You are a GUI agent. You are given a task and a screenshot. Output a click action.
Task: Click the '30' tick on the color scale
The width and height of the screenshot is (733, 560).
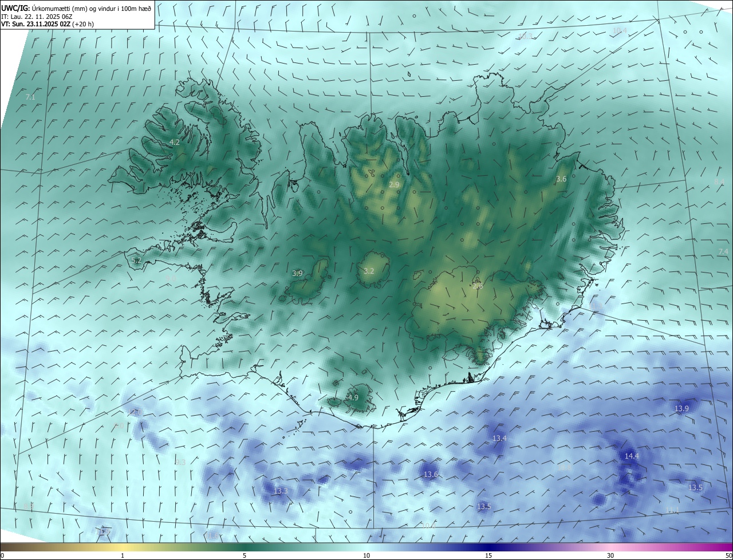point(610,555)
